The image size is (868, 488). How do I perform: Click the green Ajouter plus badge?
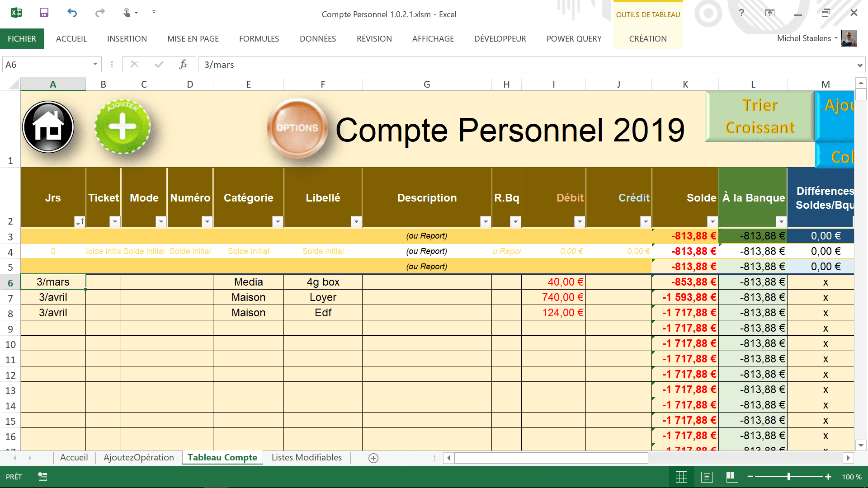point(123,127)
